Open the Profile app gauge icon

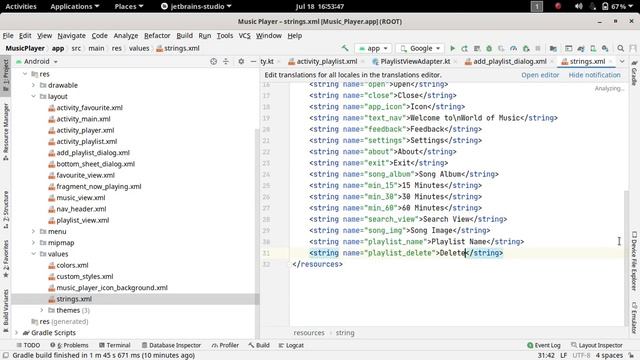pos(513,48)
